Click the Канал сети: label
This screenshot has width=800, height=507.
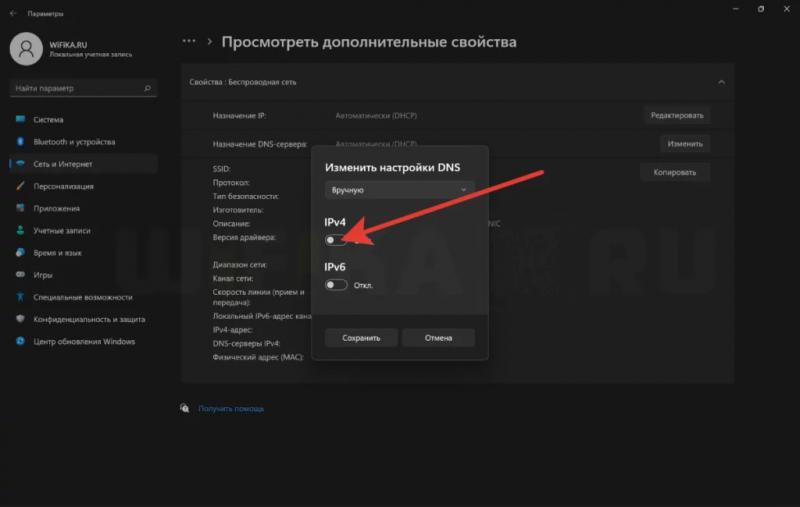[x=233, y=278]
